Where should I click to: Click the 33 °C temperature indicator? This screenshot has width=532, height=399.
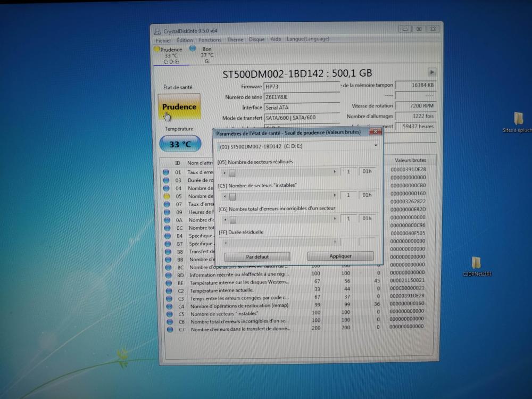tap(180, 144)
